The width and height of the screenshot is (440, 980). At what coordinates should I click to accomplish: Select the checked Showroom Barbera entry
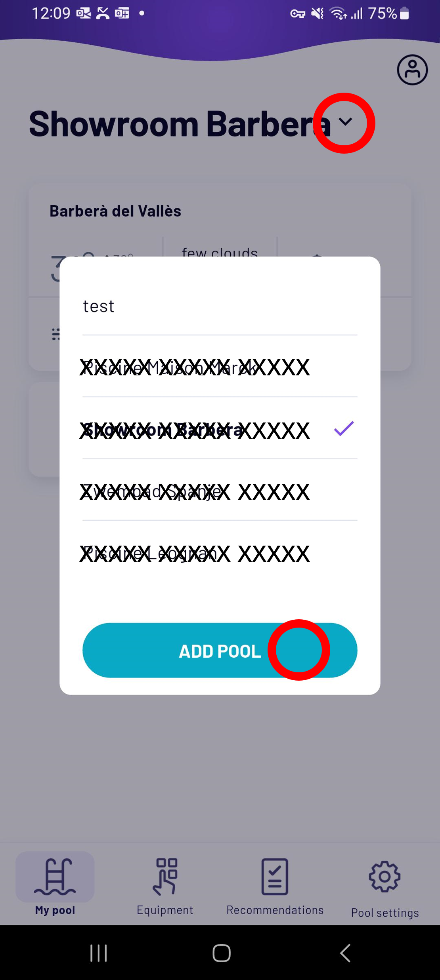click(220, 429)
